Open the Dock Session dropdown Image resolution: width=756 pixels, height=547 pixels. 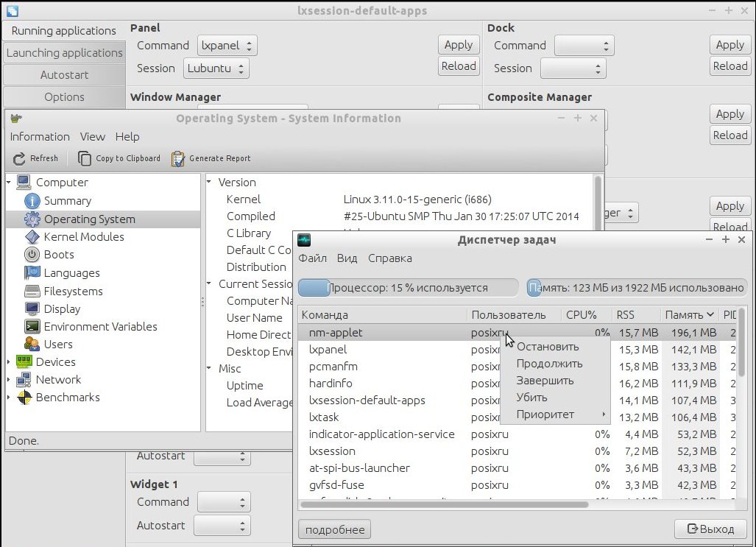coord(573,68)
